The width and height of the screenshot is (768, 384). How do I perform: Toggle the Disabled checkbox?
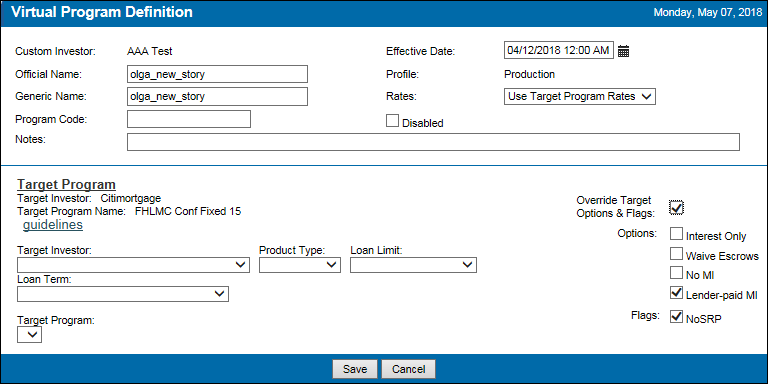(x=392, y=121)
